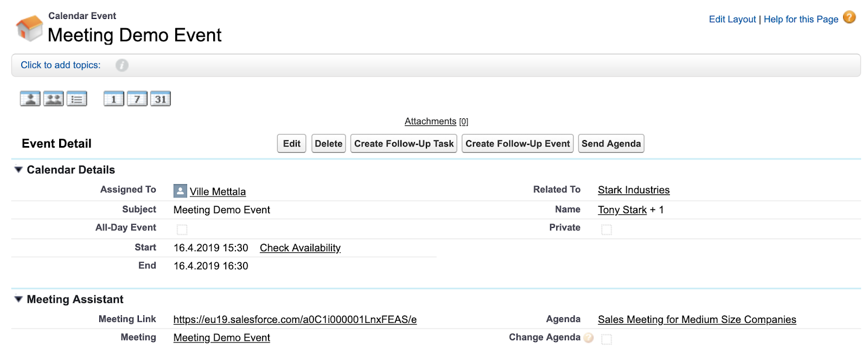Screen dimensions: 868x355
Task: Toggle the Private checkbox
Action: pos(607,230)
